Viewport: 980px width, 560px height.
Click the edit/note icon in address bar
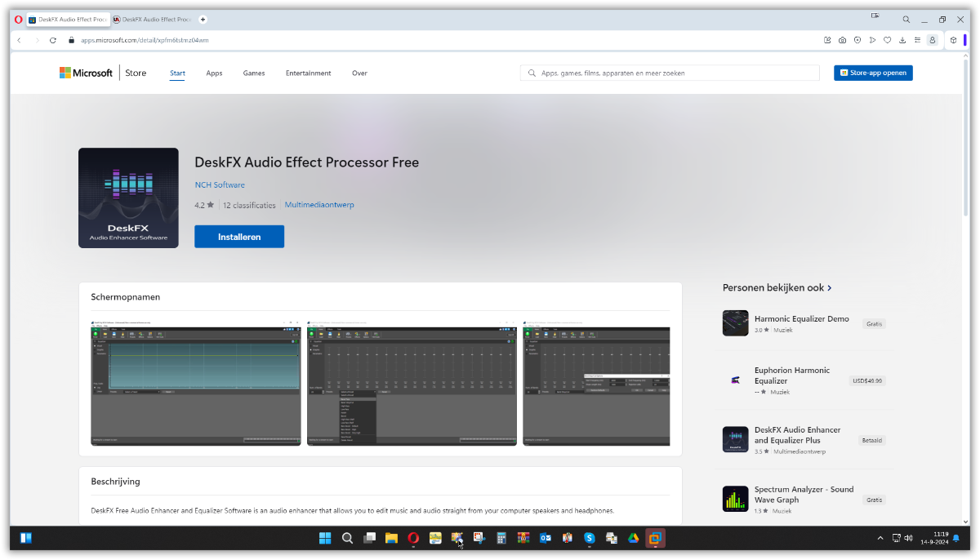tap(827, 40)
